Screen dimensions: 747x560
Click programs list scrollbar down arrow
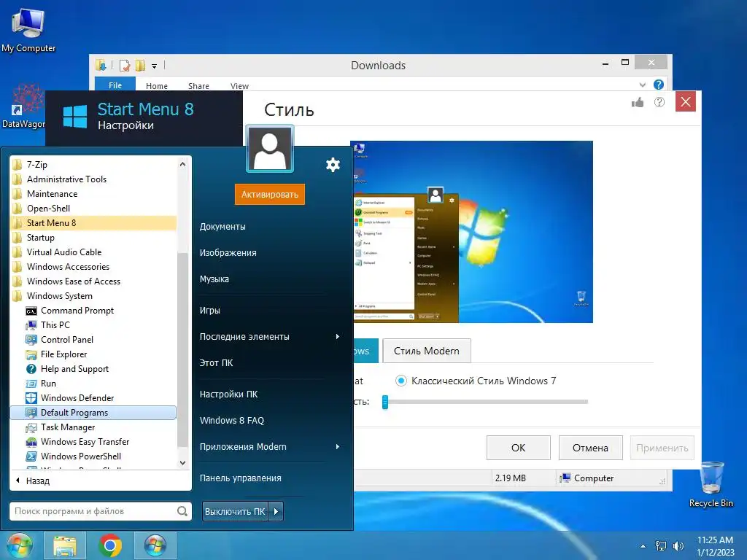pos(182,463)
